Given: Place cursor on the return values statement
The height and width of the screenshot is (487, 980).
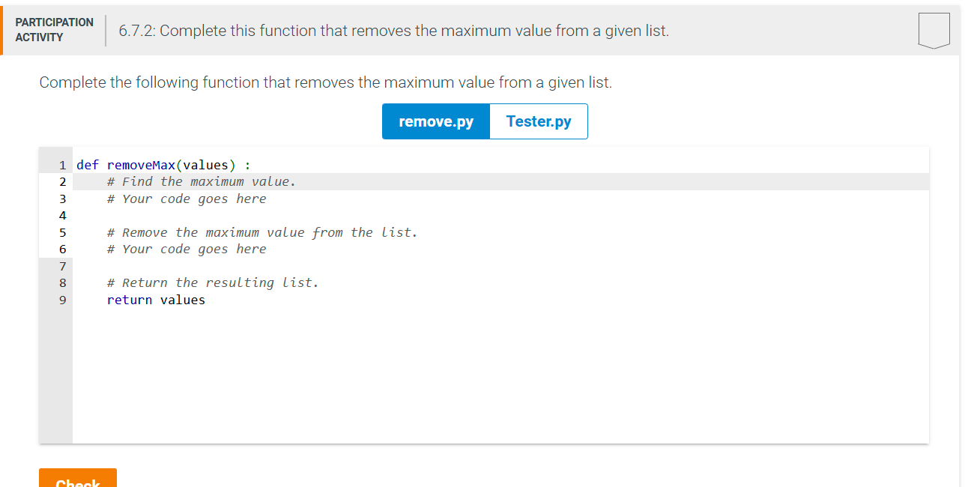Looking at the screenshot, I should [156, 299].
